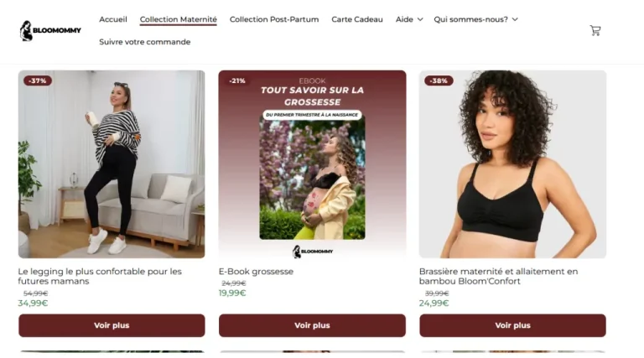Open Suivre votre commande link
644x358 pixels.
click(x=144, y=42)
